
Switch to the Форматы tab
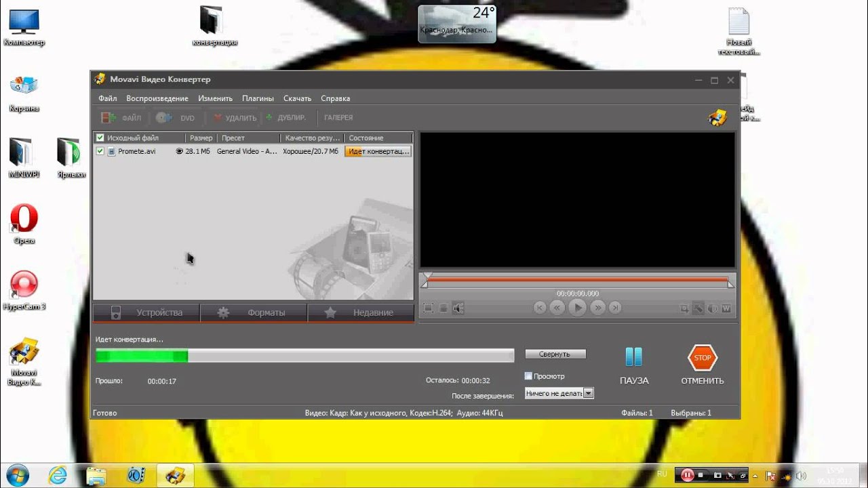point(254,312)
